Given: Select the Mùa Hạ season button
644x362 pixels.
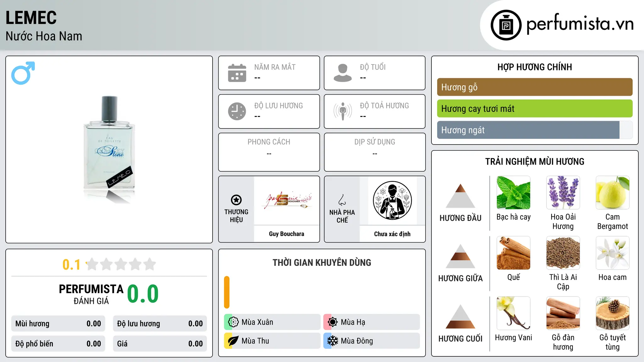Looking at the screenshot, I should [371, 322].
